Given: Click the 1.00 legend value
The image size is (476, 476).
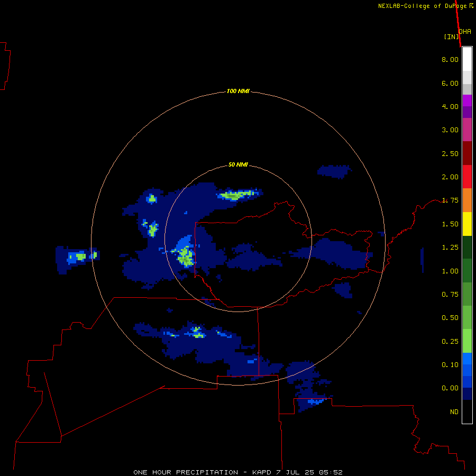Looking at the screenshot, I should 450,271.
